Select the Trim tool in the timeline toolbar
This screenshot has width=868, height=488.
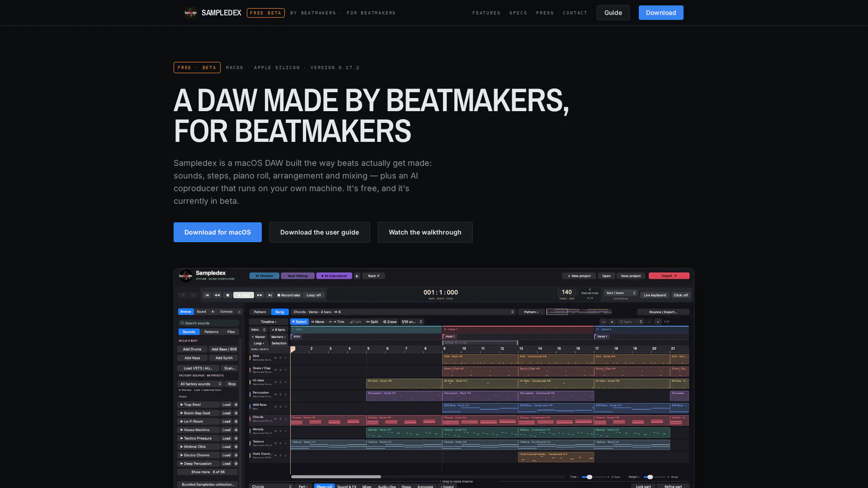pos(337,322)
